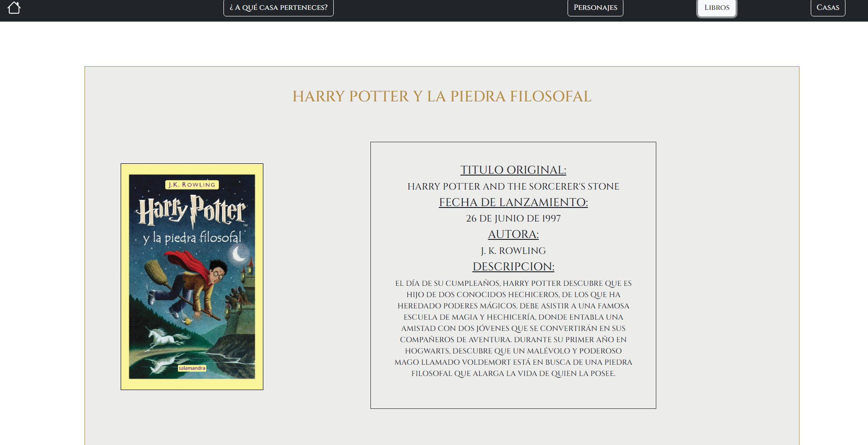Image resolution: width=868 pixels, height=445 pixels.
Task: Click the description paragraph text
Action: 513,329
